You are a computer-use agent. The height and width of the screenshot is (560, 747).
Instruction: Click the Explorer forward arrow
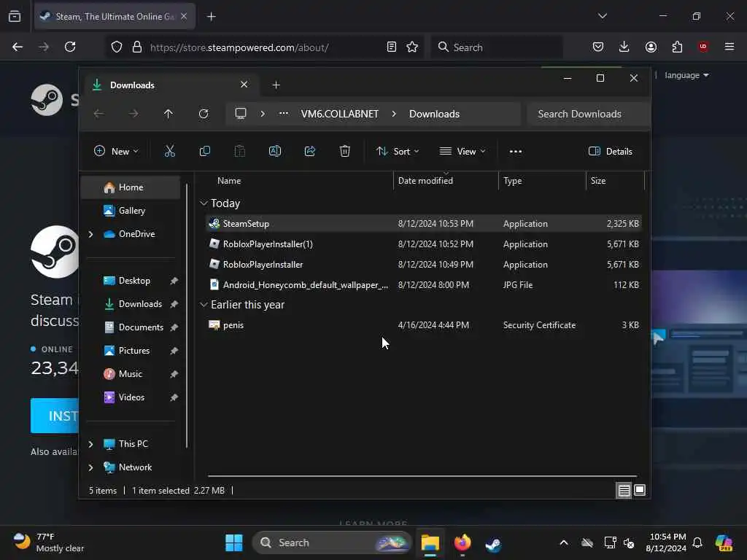point(133,114)
